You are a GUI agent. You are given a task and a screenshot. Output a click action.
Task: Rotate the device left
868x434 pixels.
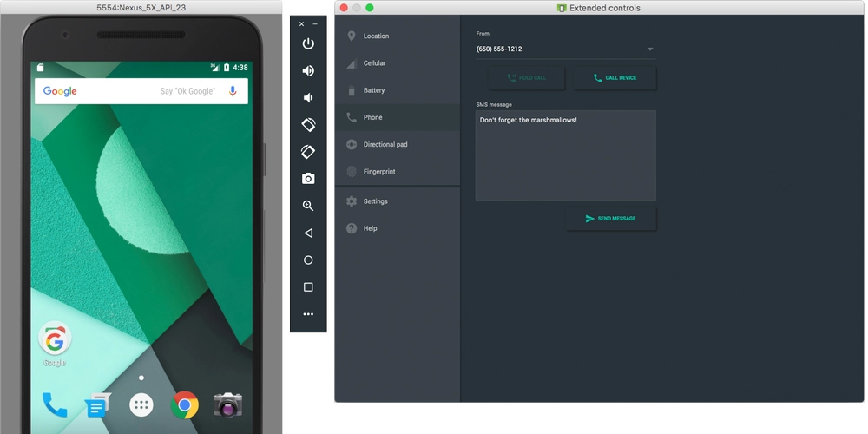308,125
